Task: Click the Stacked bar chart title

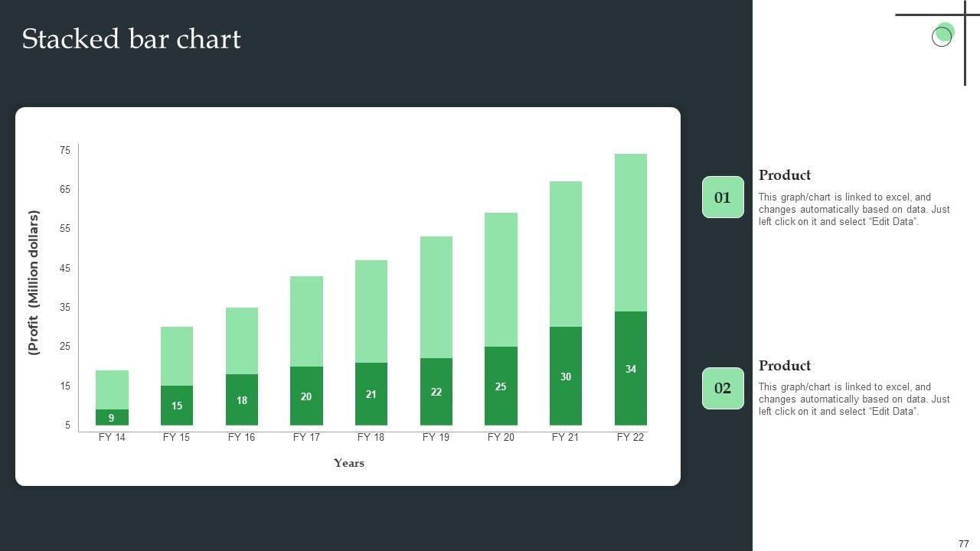Action: click(131, 39)
